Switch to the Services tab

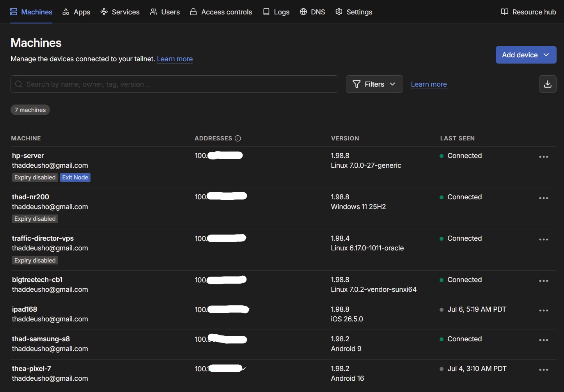click(120, 12)
